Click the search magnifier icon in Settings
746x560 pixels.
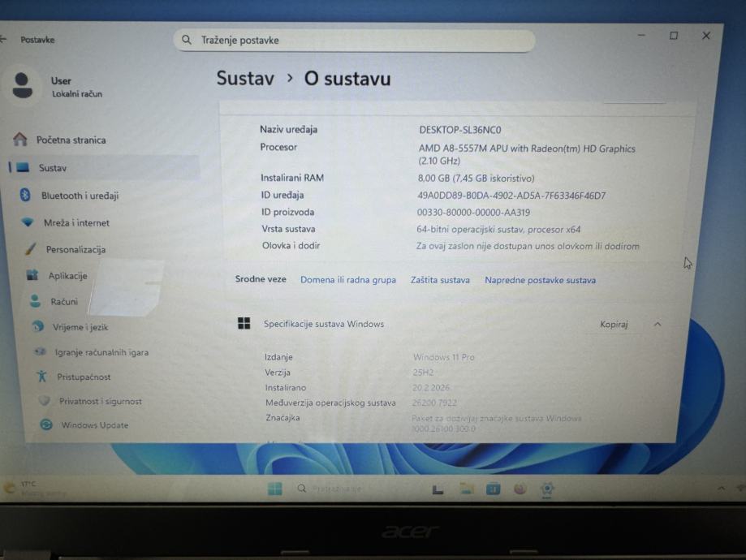pos(187,40)
